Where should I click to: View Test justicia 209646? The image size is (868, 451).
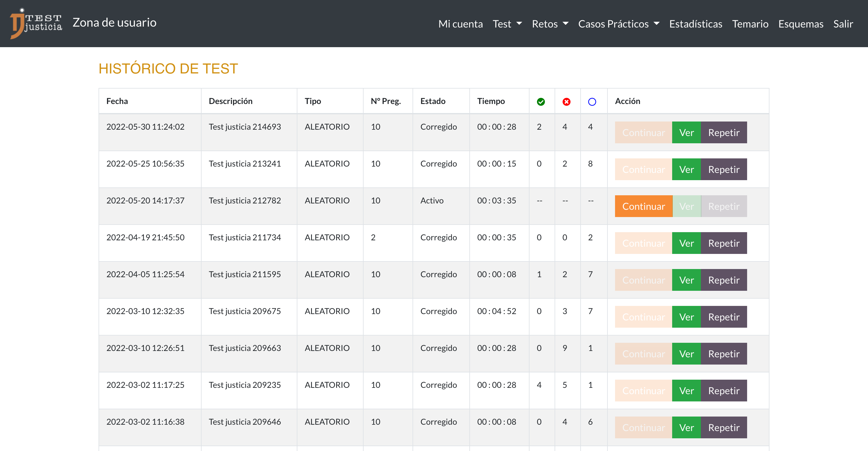(x=686, y=427)
